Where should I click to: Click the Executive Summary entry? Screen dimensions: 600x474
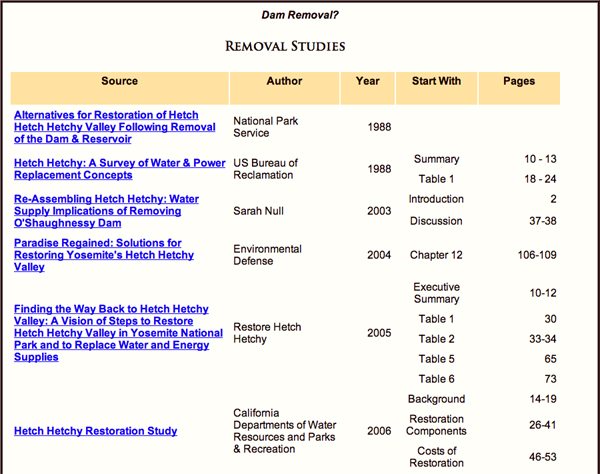coord(437,293)
